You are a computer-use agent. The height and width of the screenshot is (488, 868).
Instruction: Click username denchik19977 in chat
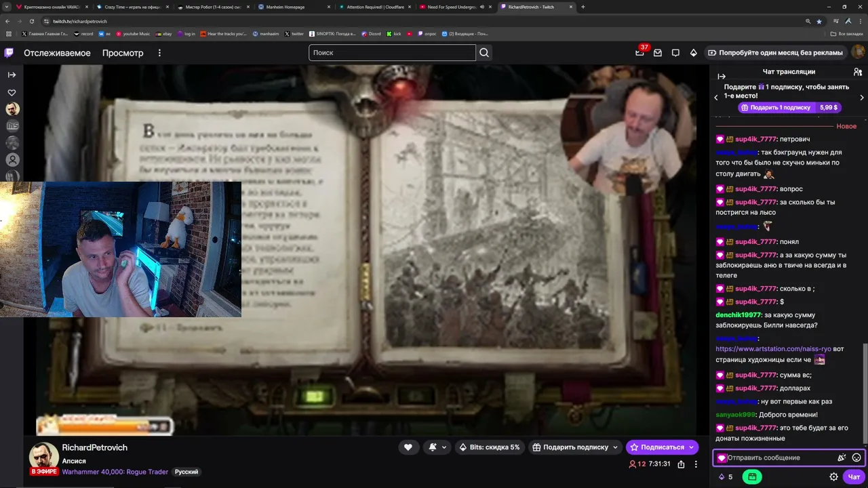[x=738, y=315]
